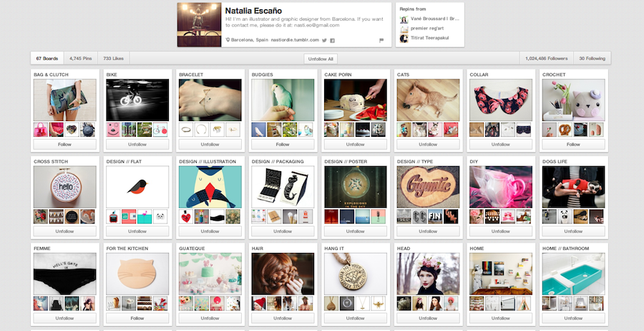The image size is (644, 331).
Task: Click the report flag icon
Action: tap(381, 40)
